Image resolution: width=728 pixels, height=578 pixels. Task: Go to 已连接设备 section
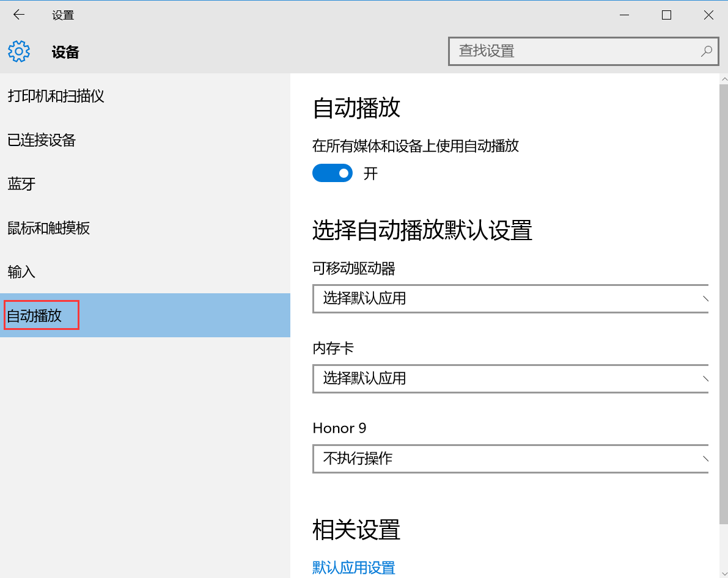(42, 140)
